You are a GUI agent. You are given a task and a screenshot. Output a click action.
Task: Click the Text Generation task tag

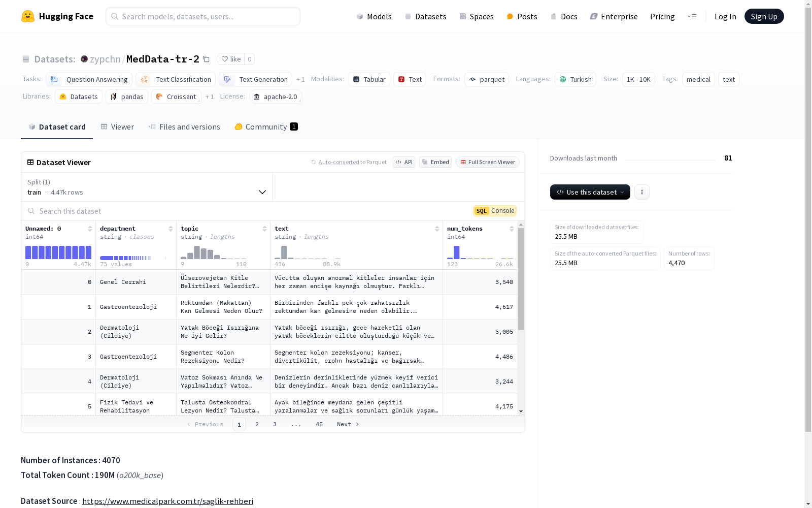click(x=255, y=79)
